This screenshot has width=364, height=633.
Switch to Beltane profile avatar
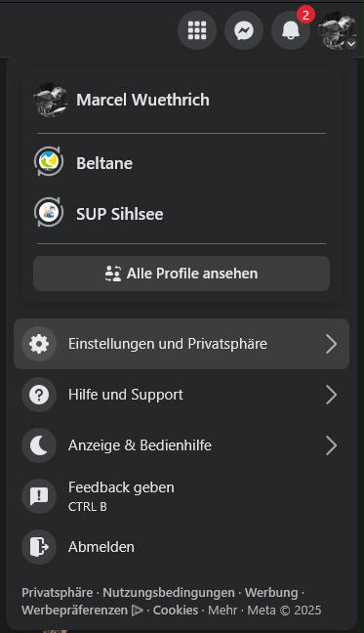49,162
